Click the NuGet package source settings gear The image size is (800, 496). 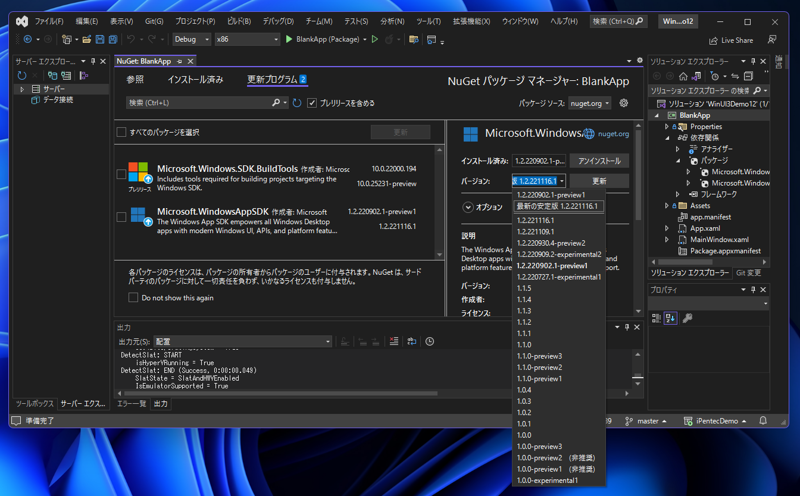pyautogui.click(x=624, y=103)
